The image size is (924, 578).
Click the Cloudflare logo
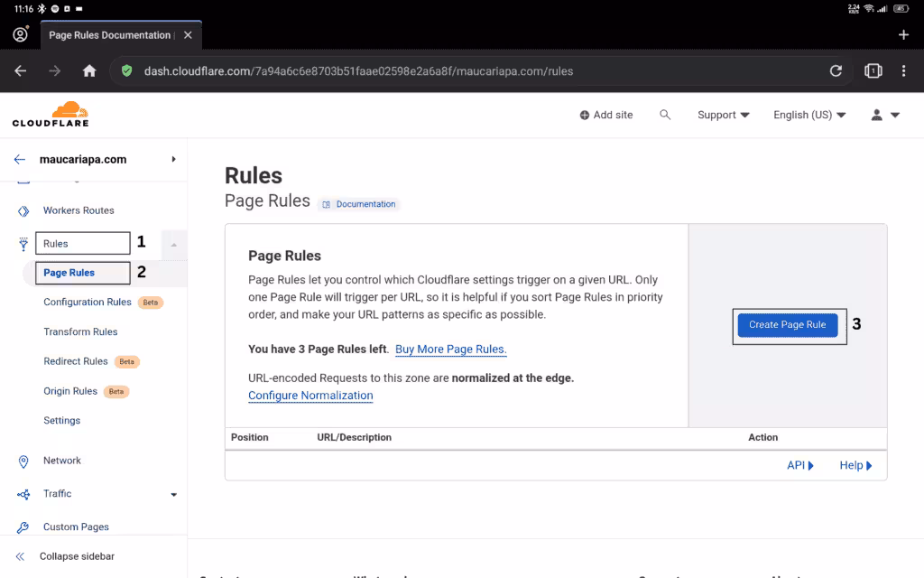[x=51, y=115]
